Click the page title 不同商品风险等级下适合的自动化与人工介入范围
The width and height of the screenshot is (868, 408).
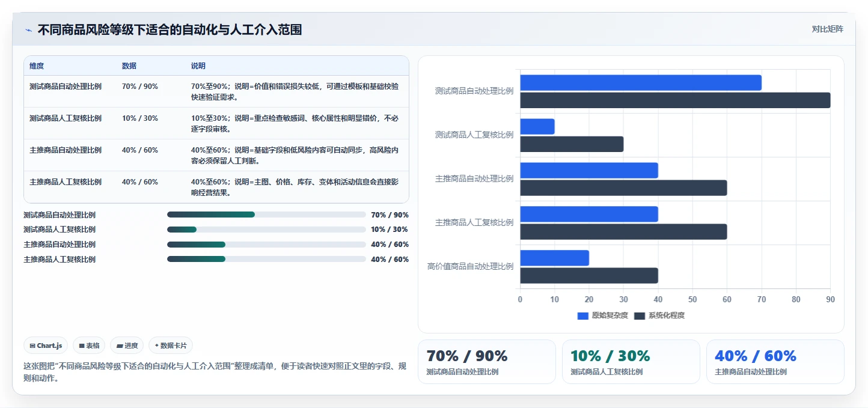[170, 29]
